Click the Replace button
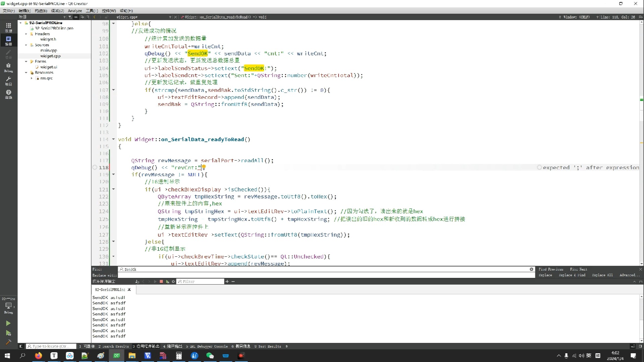The width and height of the screenshot is (644, 362). coord(545,275)
